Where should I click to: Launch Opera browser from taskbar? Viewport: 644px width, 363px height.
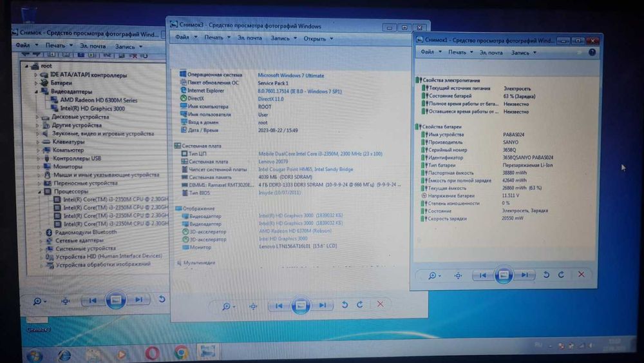(x=152, y=353)
